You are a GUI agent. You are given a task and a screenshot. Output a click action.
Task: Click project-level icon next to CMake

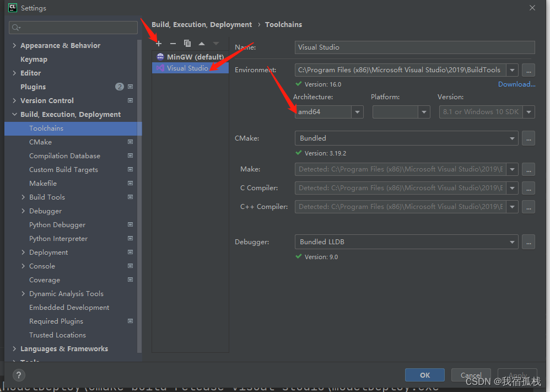130,142
